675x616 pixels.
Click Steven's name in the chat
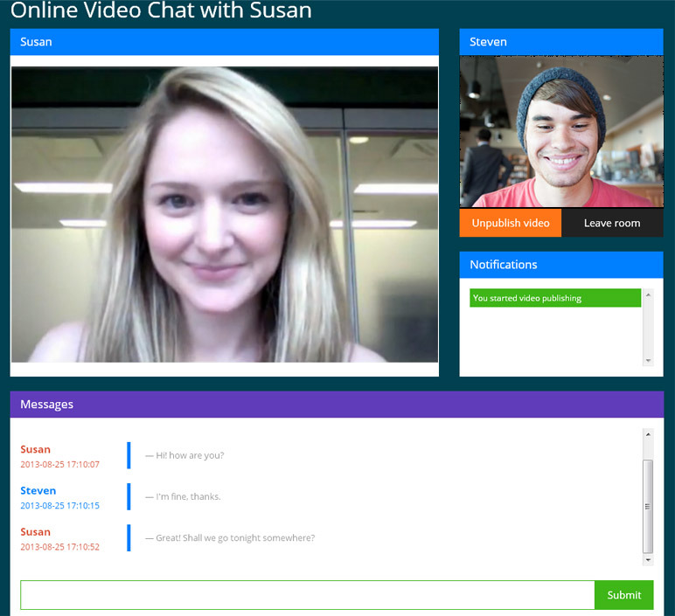click(x=38, y=490)
